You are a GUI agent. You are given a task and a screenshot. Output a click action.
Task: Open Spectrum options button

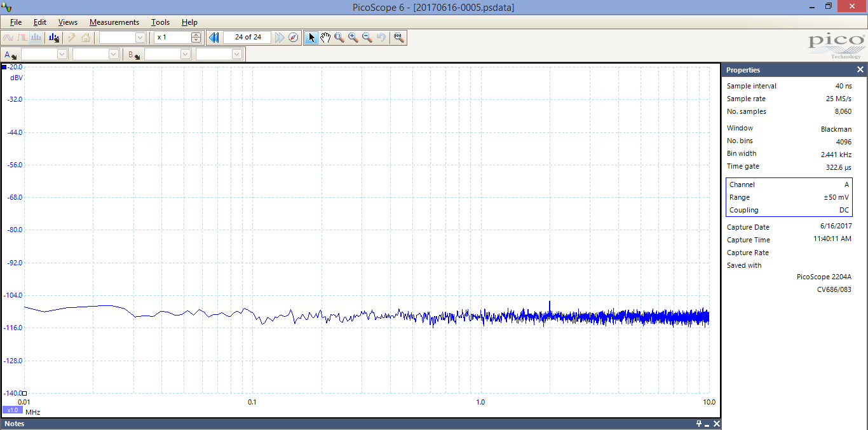click(53, 38)
